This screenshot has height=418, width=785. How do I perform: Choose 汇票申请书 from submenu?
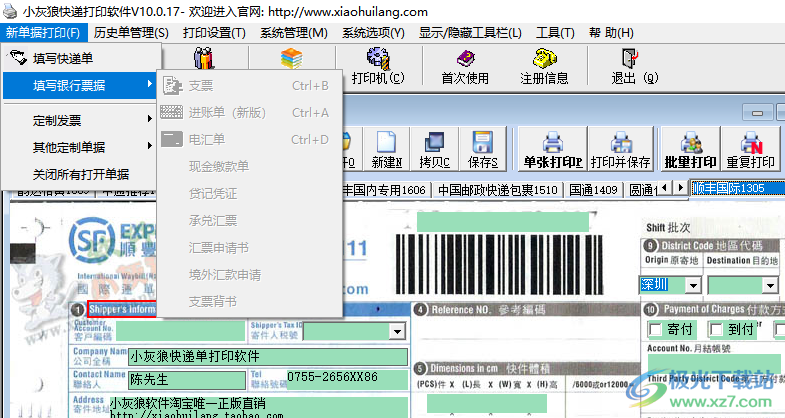click(x=250, y=248)
